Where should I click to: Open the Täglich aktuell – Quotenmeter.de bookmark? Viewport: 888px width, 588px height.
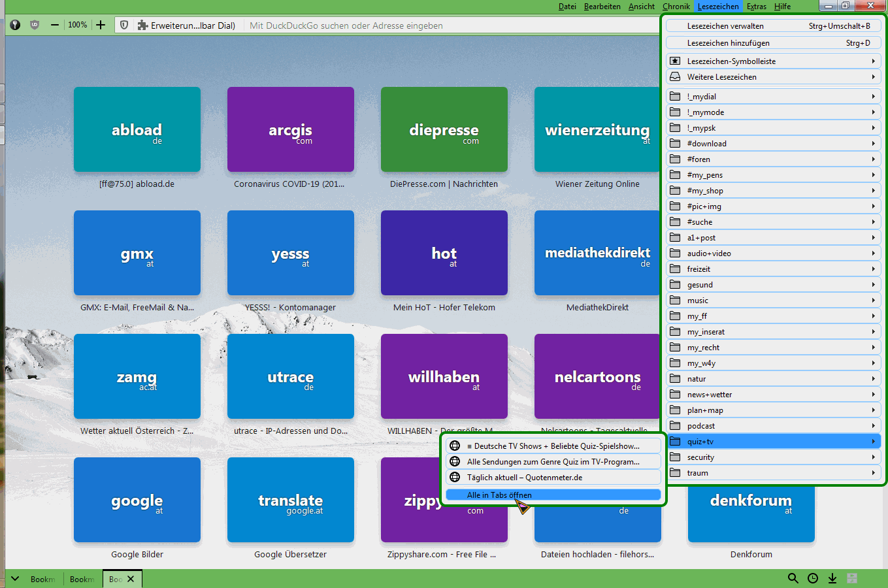(553, 478)
